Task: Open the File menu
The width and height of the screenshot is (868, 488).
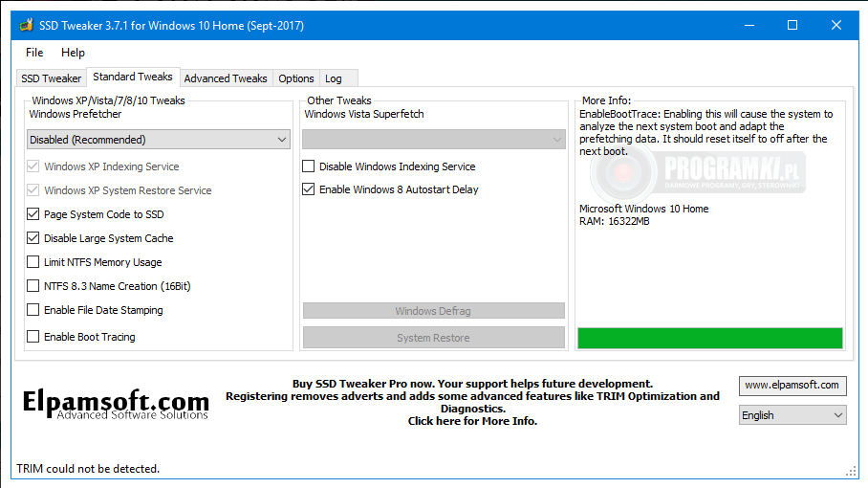Action: (x=34, y=53)
